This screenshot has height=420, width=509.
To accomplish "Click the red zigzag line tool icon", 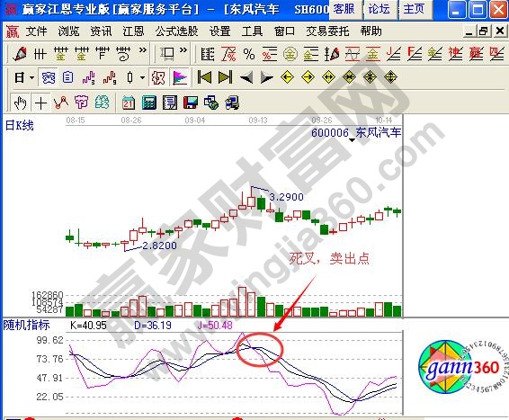I will coord(61,103).
